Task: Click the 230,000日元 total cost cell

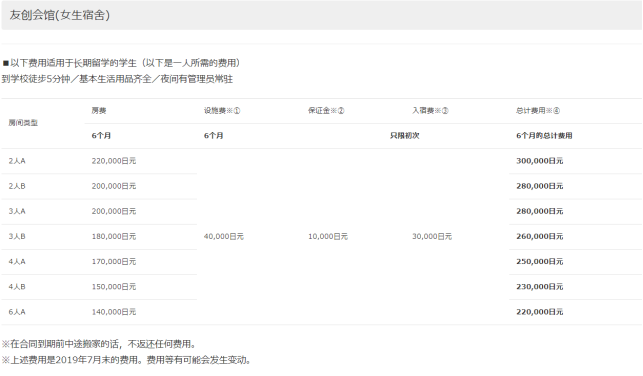Action: 539,287
